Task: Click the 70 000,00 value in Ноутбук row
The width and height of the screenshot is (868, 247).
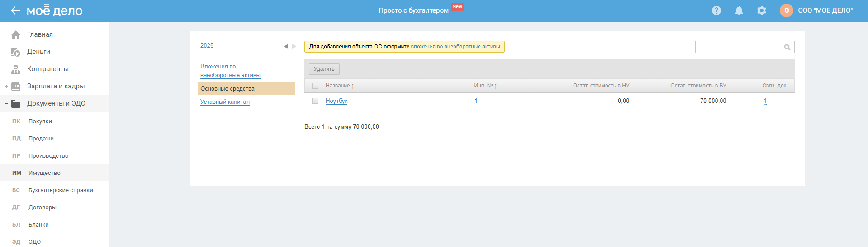Action: [713, 101]
